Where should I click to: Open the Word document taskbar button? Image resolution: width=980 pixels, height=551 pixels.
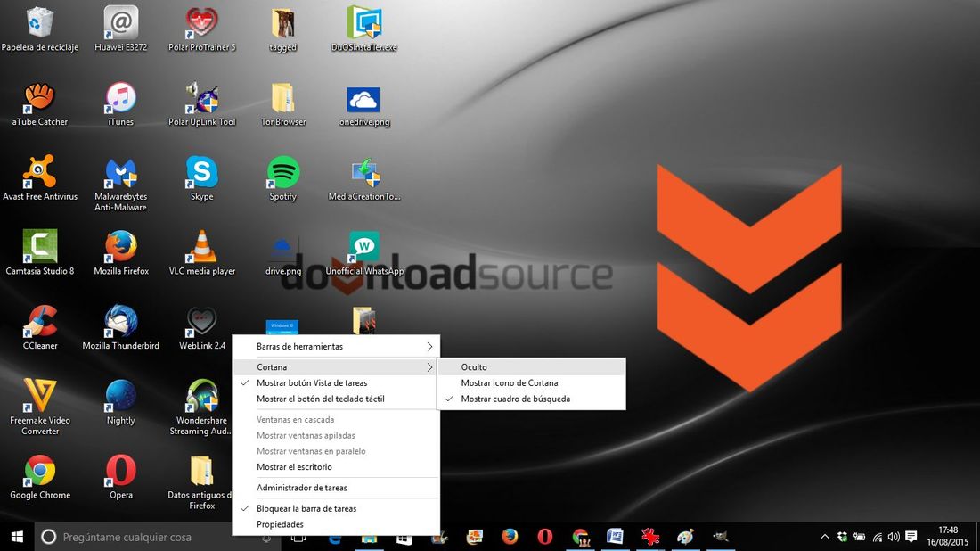[615, 537]
